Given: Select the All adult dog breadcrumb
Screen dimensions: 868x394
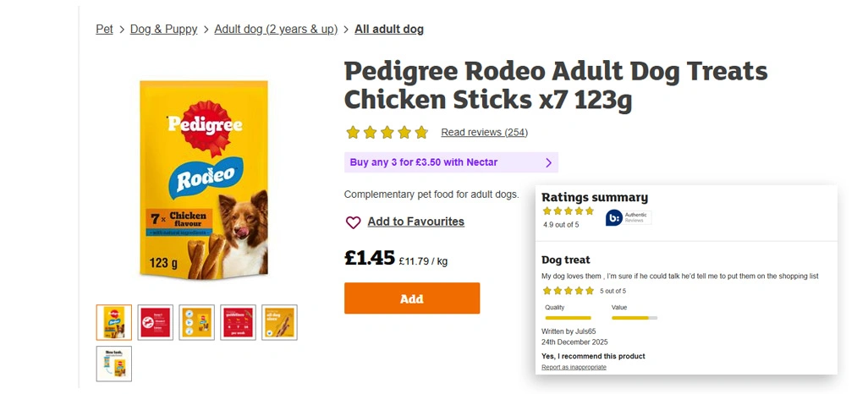Looking at the screenshot, I should [x=389, y=29].
